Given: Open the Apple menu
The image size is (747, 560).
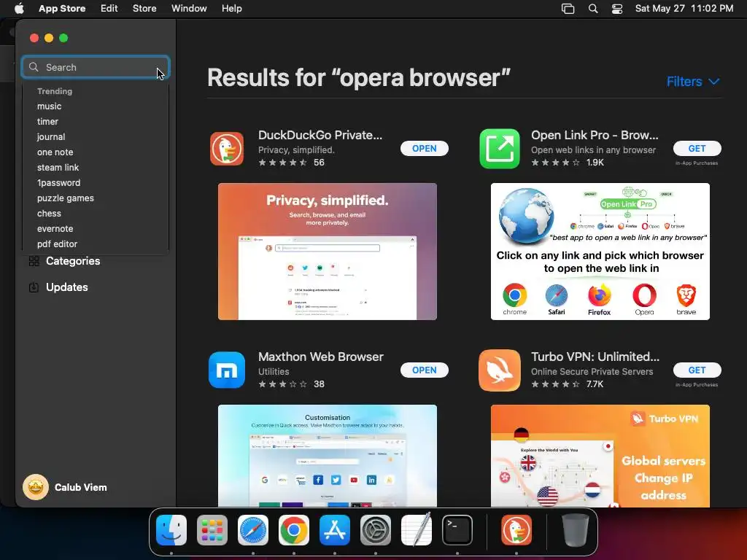Looking at the screenshot, I should [x=19, y=9].
